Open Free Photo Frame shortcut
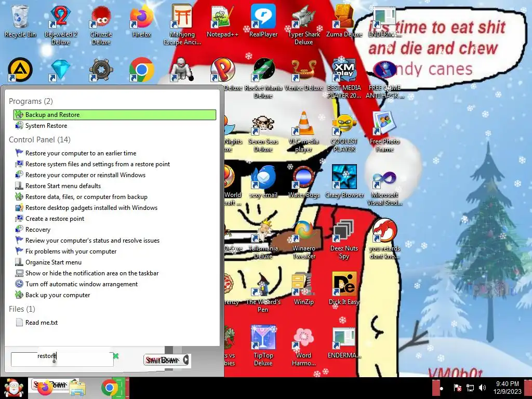Image resolution: width=532 pixels, height=399 pixels. (385, 131)
